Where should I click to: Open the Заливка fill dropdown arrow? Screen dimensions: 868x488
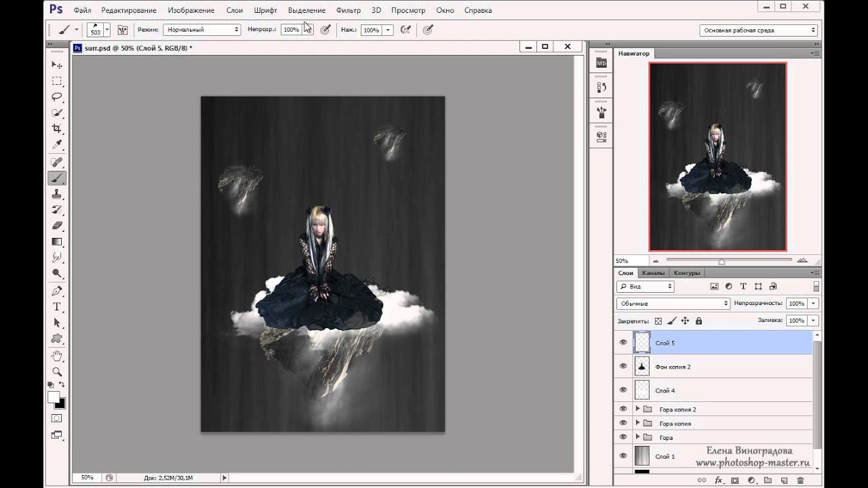pyautogui.click(x=814, y=321)
